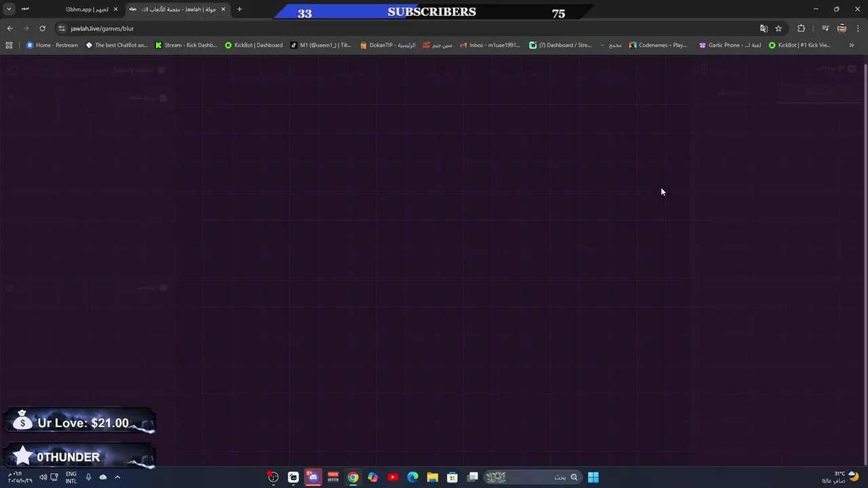Viewport: 868px width, 488px height.
Task: Close the l3bhm.app tab
Action: (x=115, y=9)
